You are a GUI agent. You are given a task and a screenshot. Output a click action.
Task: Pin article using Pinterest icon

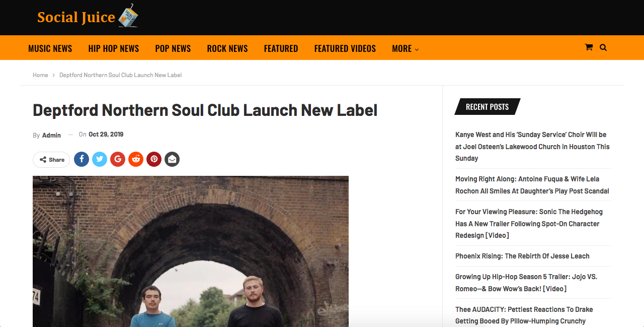pyautogui.click(x=154, y=159)
